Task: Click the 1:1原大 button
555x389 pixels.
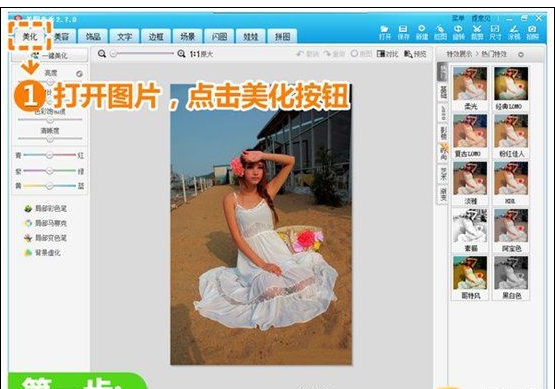Action: [201, 54]
